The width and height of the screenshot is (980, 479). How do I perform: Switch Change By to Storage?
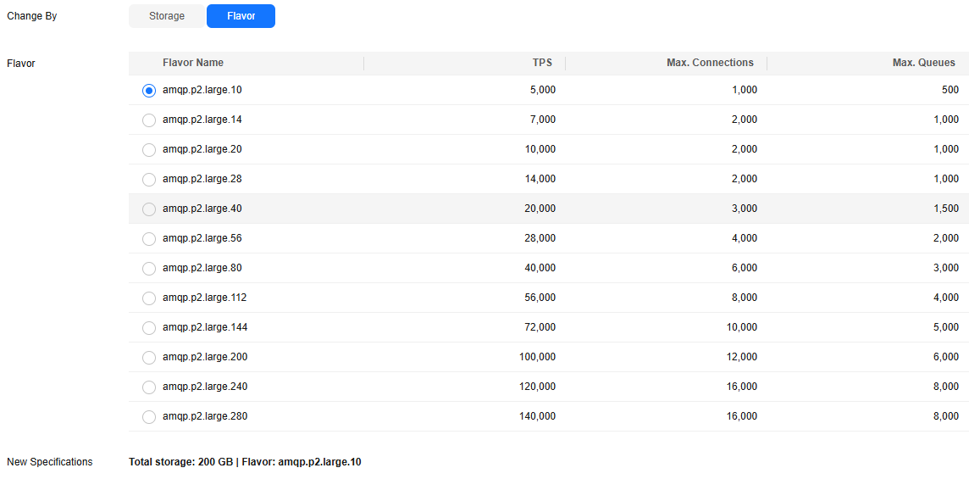pos(167,16)
